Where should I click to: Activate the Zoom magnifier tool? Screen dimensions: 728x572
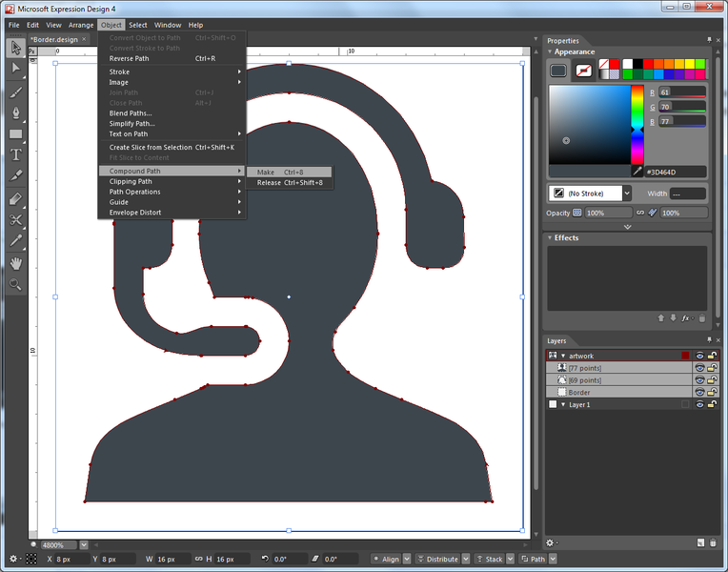[x=15, y=284]
